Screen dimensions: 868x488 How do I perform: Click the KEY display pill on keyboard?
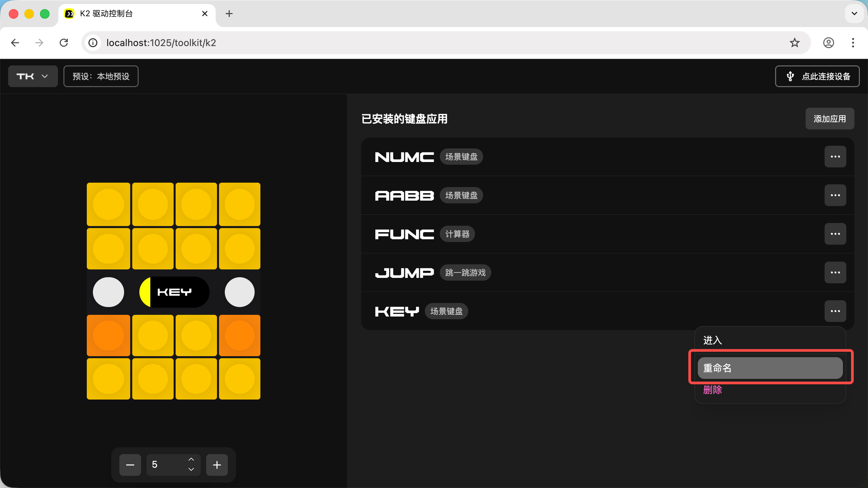(174, 292)
